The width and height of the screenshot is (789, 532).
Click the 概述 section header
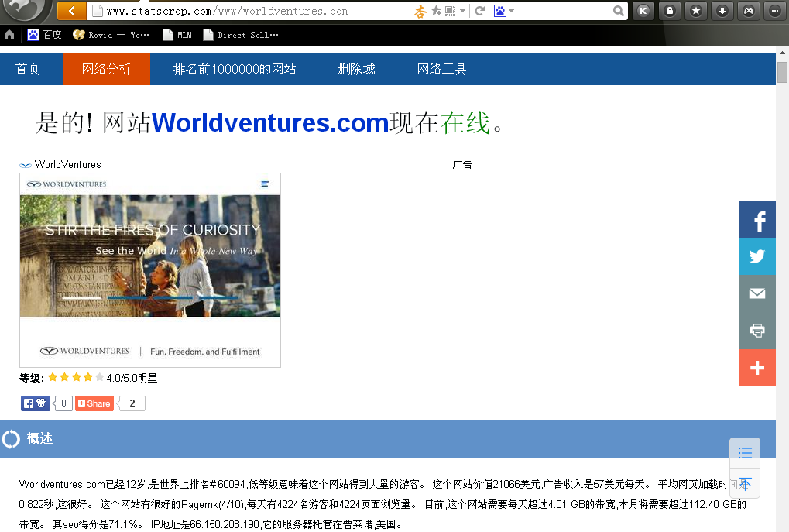point(387,439)
